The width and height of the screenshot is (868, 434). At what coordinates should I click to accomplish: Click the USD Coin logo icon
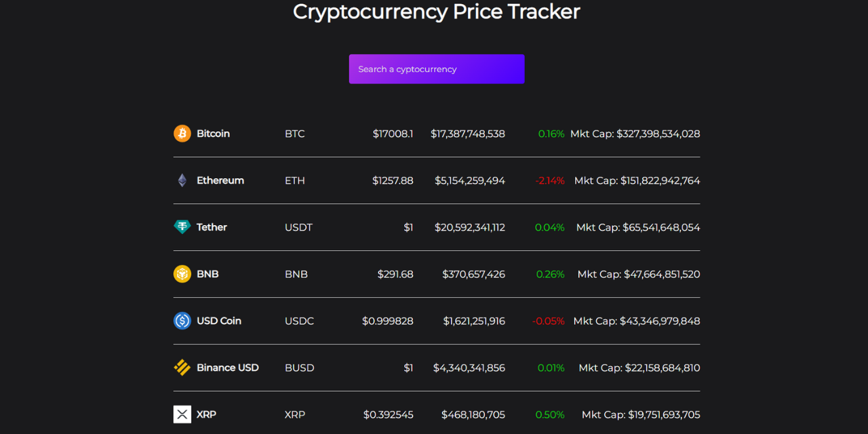coord(182,321)
